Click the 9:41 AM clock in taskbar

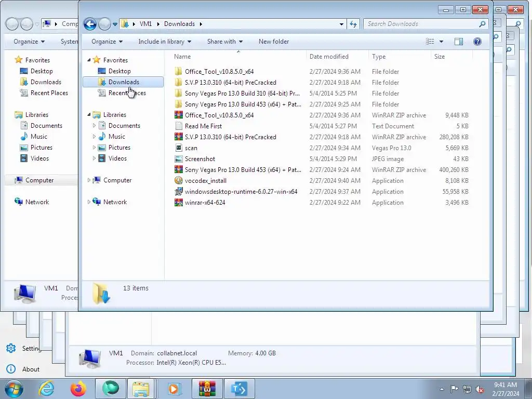(506, 385)
